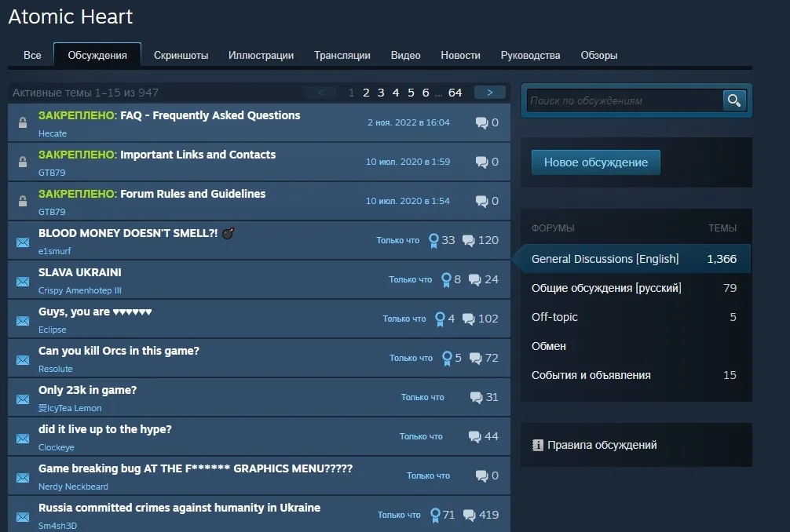Open the Видео tab

tap(405, 56)
